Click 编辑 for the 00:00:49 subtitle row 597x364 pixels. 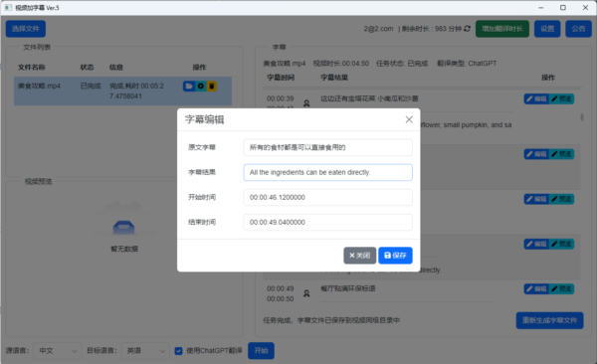click(536, 289)
